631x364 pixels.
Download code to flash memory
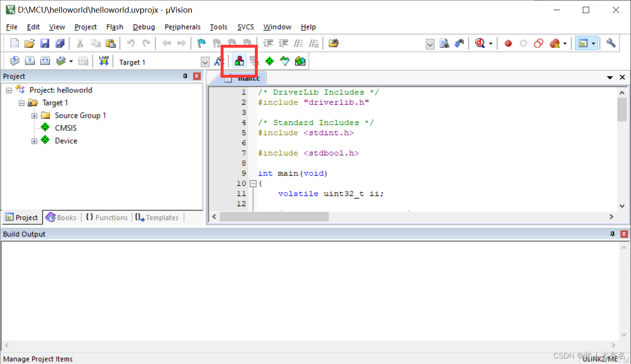click(104, 60)
